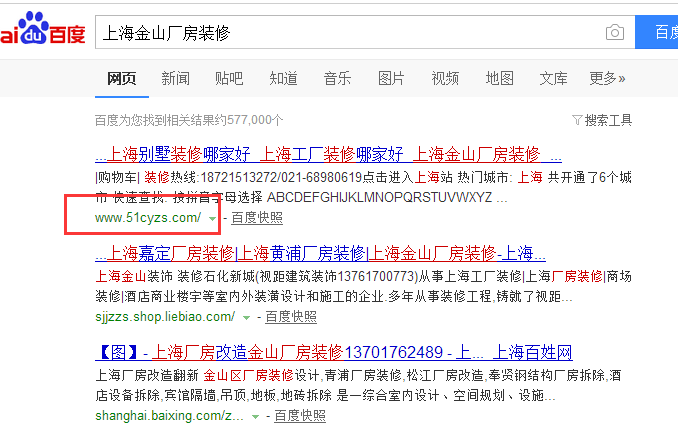Viewport: 678px width, 439px height.
Task: Open camera image search icon
Action: (614, 32)
